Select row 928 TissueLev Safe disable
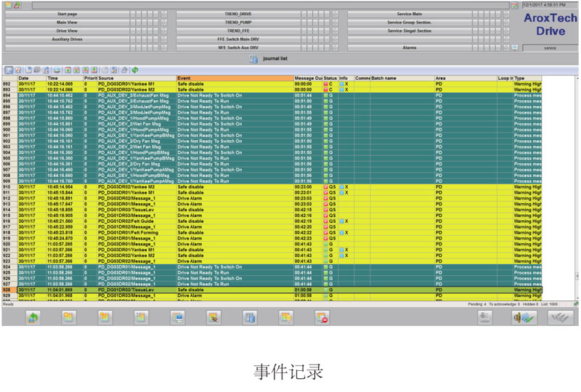Viewport: 581px width, 392px height. point(218,290)
